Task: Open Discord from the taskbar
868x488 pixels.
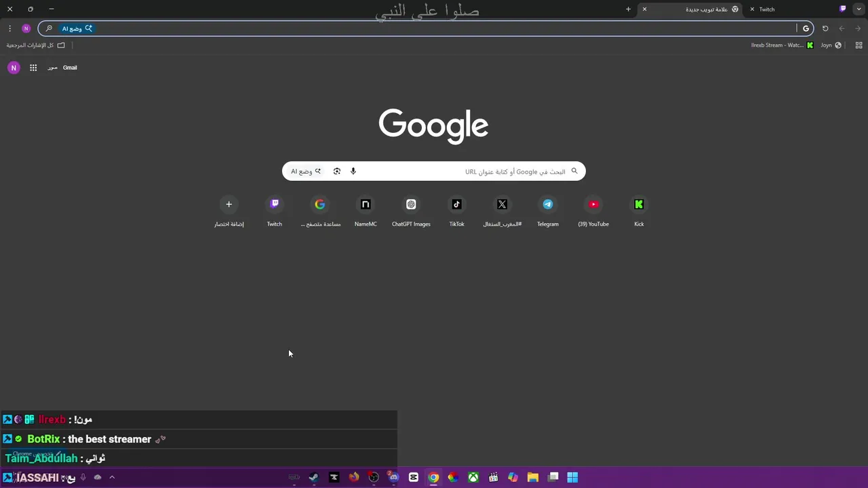Action: pos(393,477)
